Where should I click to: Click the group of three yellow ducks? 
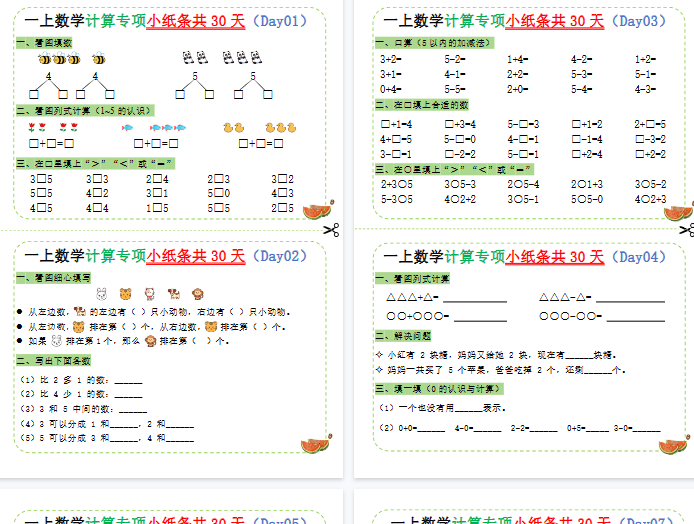coord(281,128)
